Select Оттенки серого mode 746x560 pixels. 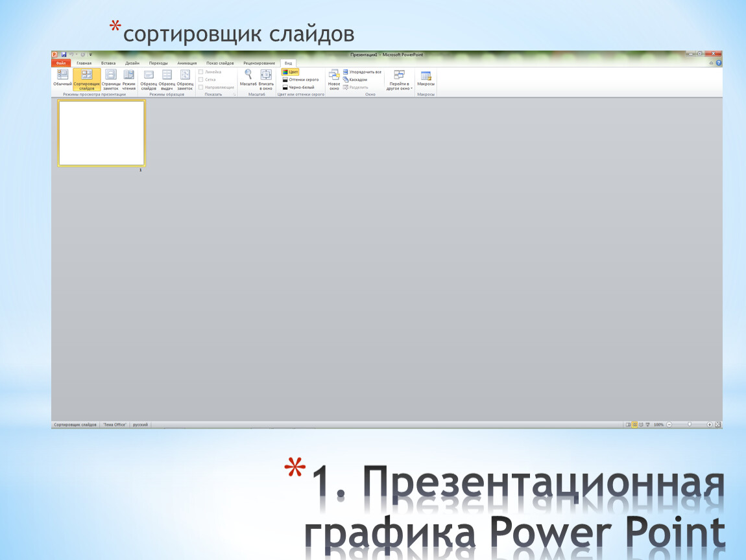(301, 80)
